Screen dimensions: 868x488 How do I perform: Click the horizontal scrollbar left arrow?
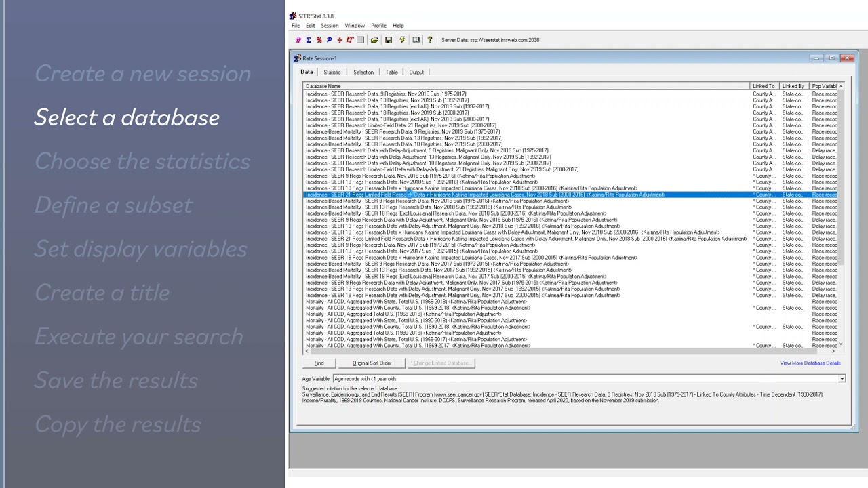307,351
